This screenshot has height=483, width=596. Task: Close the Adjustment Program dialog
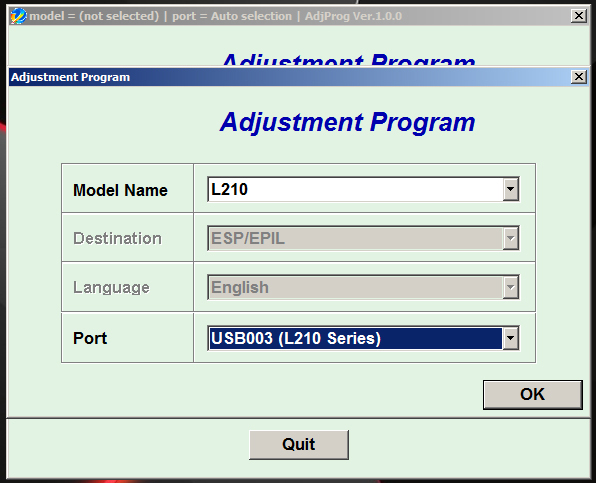coord(579,77)
